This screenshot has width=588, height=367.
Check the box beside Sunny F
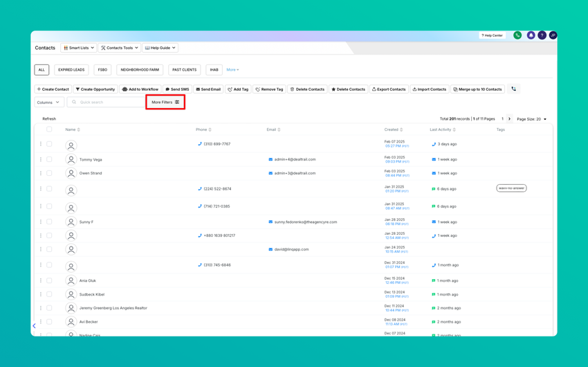pyautogui.click(x=49, y=222)
